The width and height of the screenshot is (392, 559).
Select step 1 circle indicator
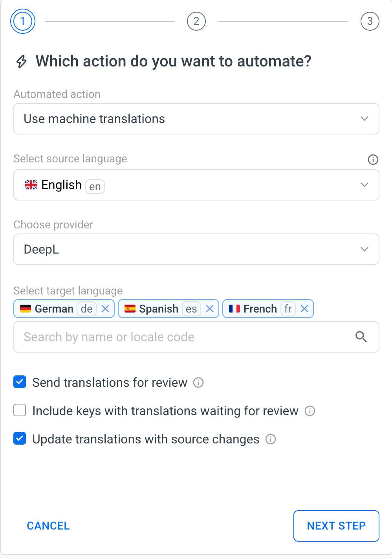pyautogui.click(x=23, y=21)
